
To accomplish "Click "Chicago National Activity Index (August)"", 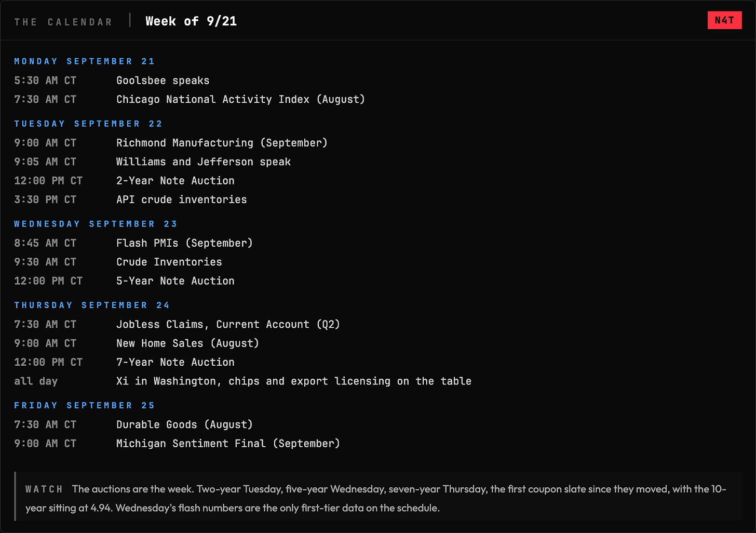I will (240, 99).
